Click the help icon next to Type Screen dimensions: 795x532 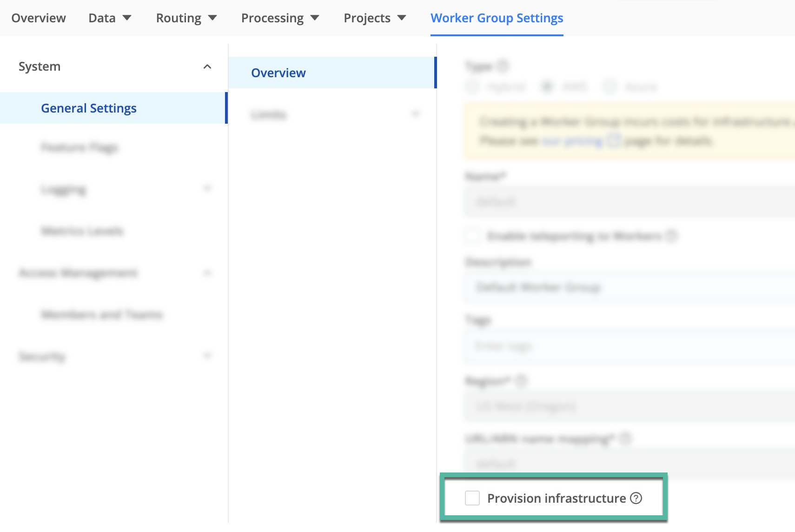pyautogui.click(x=503, y=66)
